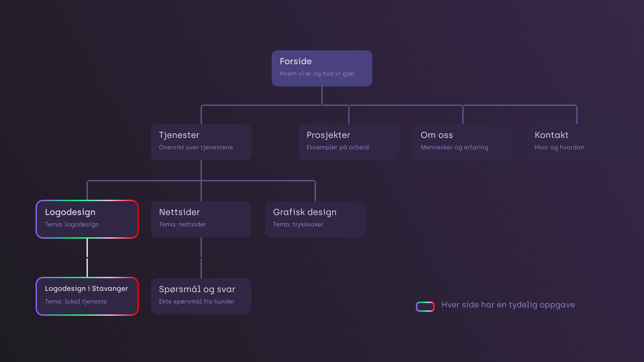Click text 'Tema: nettsider'

(x=182, y=225)
